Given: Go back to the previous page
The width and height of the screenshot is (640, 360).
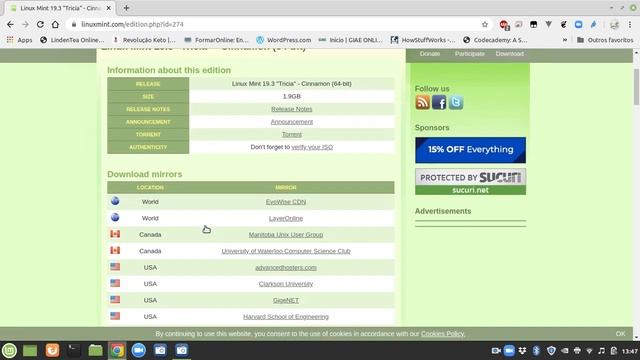Looking at the screenshot, I should [x=10, y=24].
